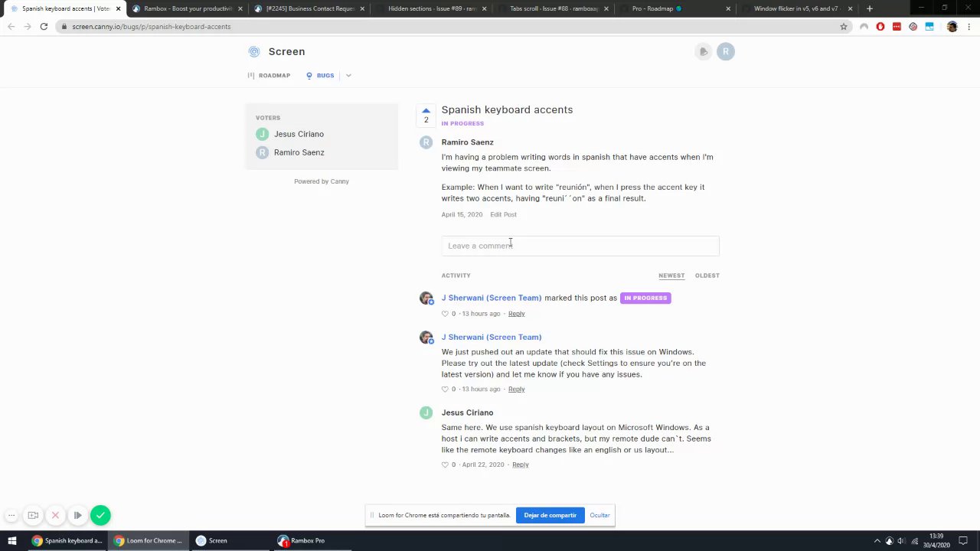The height and width of the screenshot is (551, 980).
Task: Switch to the Rambox - Boost your productivity browser tab
Action: click(x=186, y=9)
